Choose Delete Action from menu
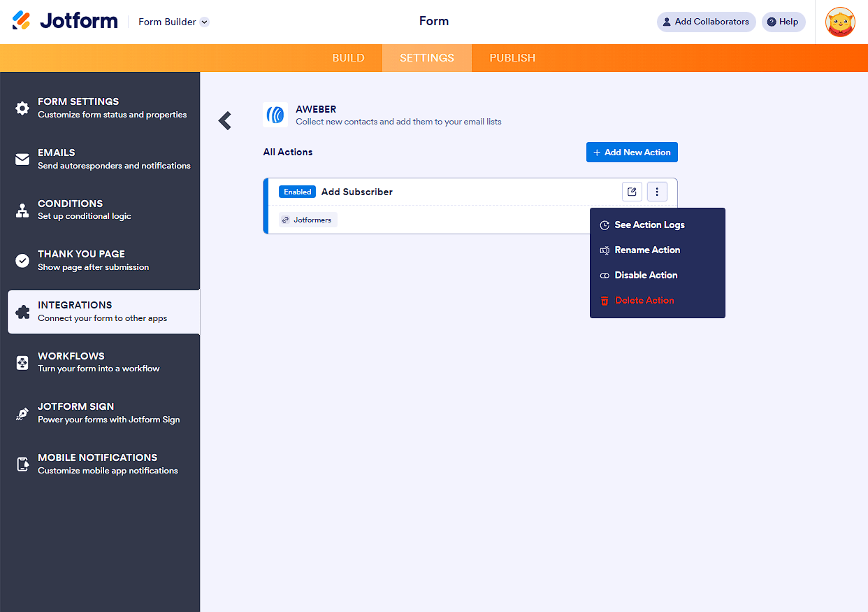This screenshot has height=612, width=868. [x=657, y=301]
